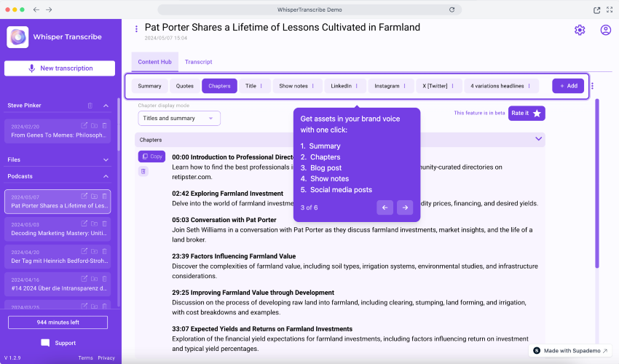Open Support in the sidebar

58,343
